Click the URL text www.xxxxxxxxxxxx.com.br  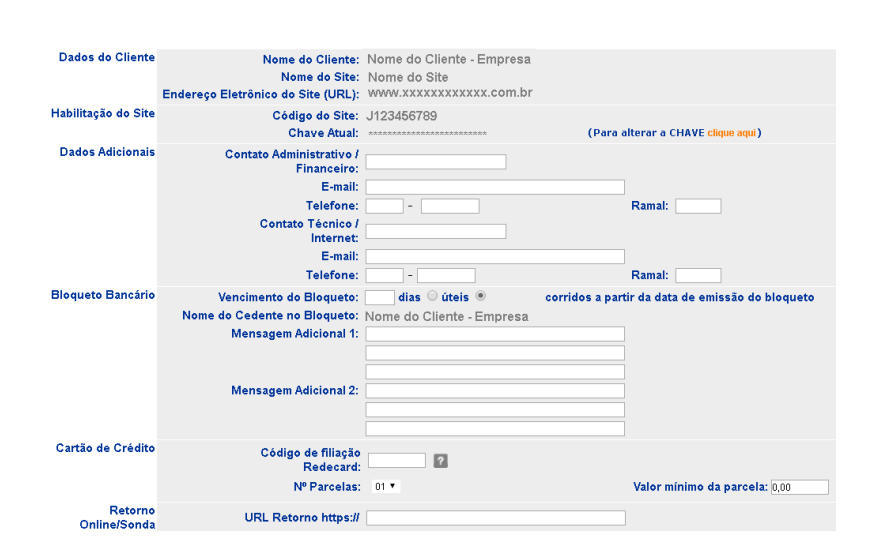tap(450, 93)
